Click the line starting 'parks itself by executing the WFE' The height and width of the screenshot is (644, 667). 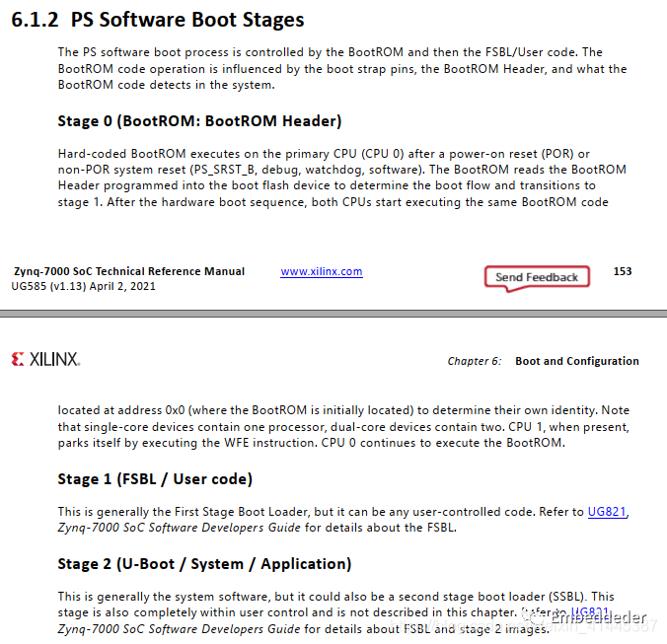tap(312, 443)
